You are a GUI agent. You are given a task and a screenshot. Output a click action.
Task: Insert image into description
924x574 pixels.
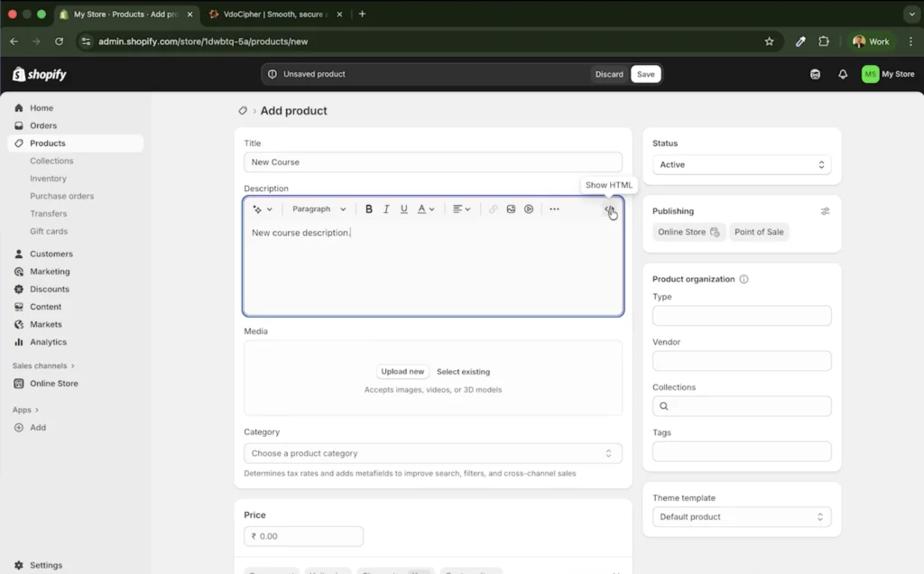coord(511,209)
